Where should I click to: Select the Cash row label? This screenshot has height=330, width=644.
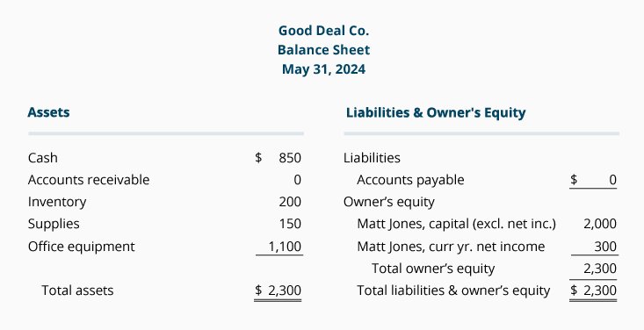(43, 158)
